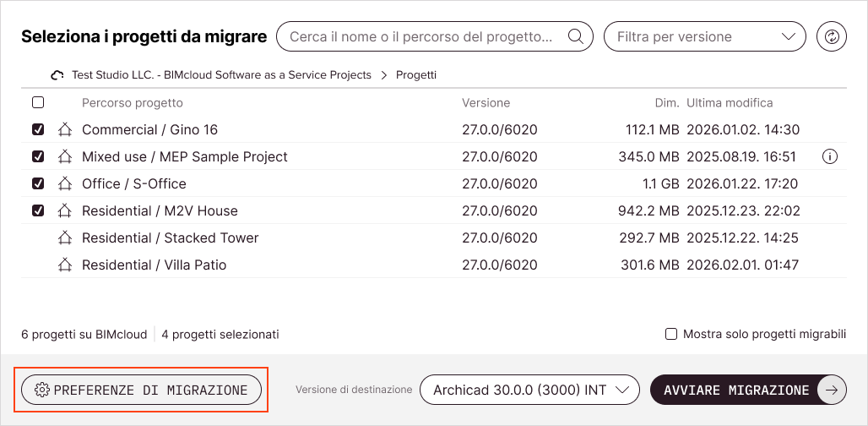This screenshot has width=868, height=426.
Task: Click the date 2026.02.01. 01:47
Action: (x=742, y=265)
